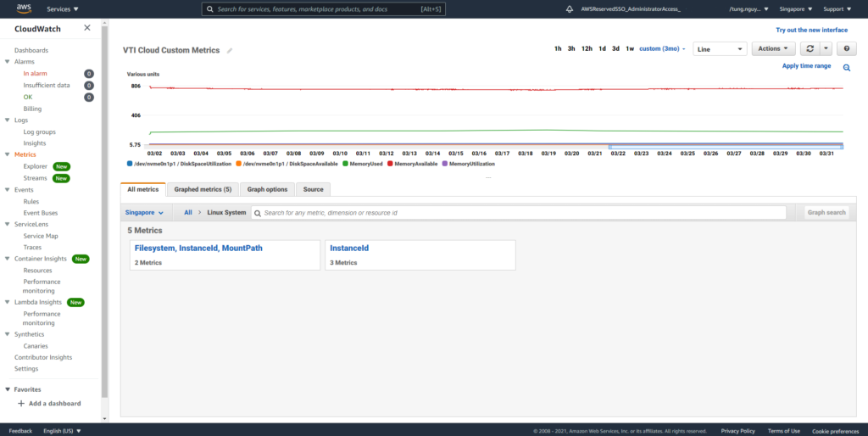Click the All breadcrumb link

(188, 213)
